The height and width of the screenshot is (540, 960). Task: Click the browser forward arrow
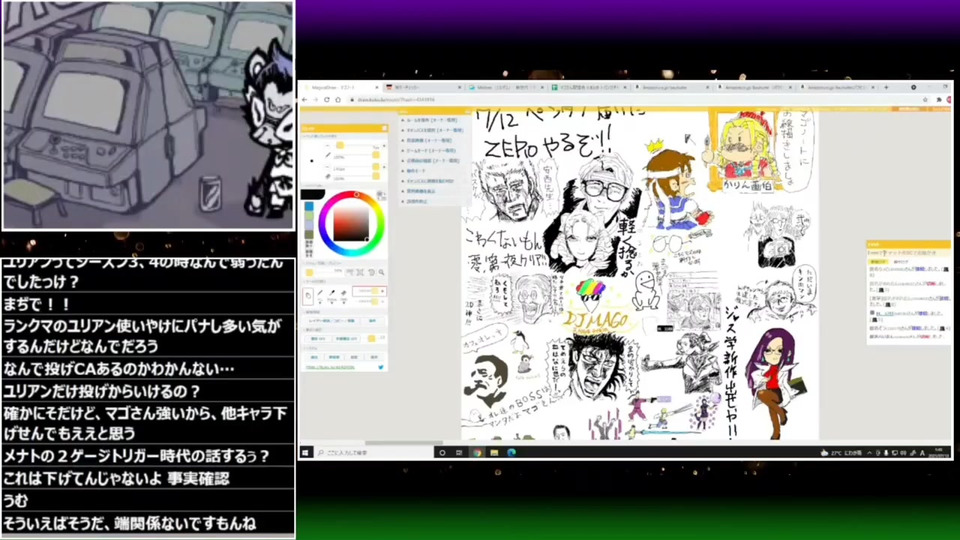316,100
